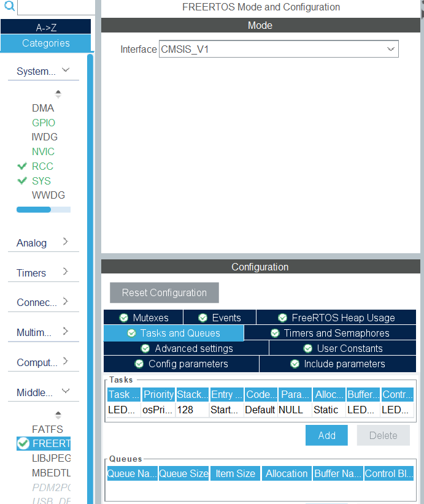This screenshot has height=504, width=424.
Task: Click the green checkmark next to RCC
Action: [x=22, y=166]
